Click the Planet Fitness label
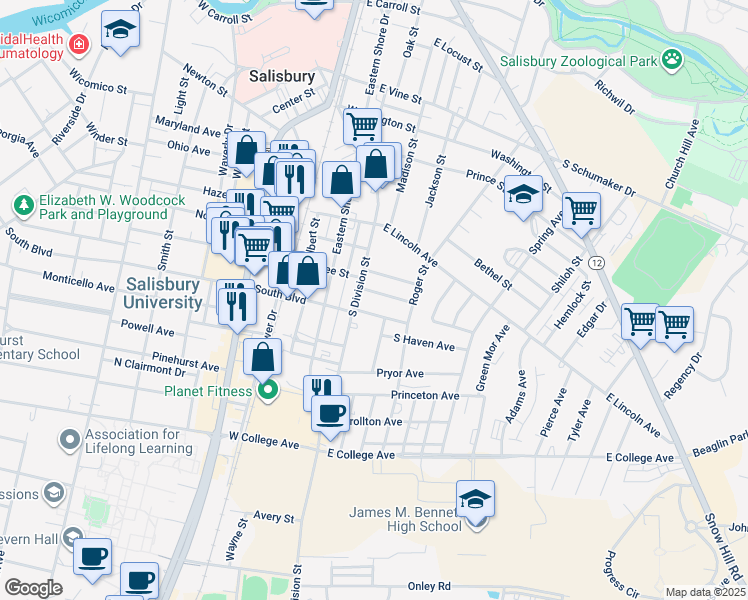This screenshot has height=600, width=748. (208, 392)
